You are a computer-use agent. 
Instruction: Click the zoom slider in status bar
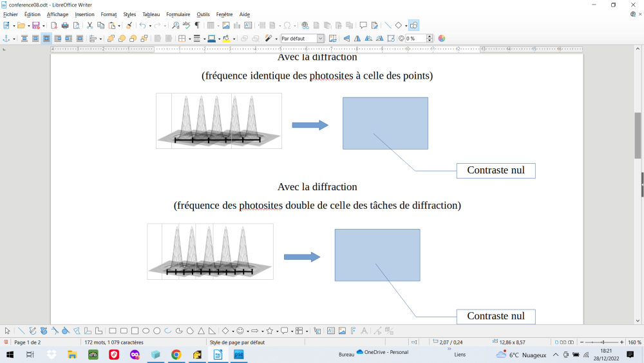pos(601,342)
